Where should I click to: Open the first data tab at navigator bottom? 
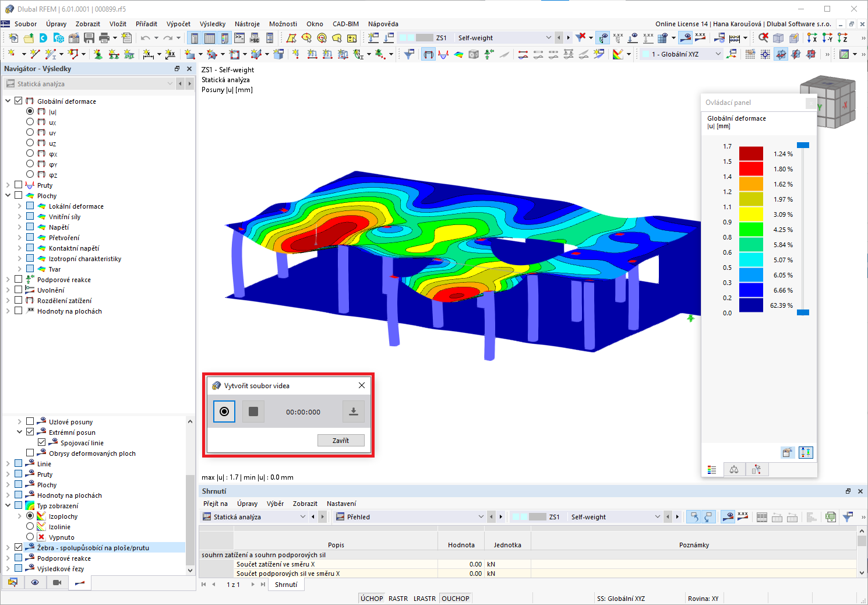click(x=13, y=582)
